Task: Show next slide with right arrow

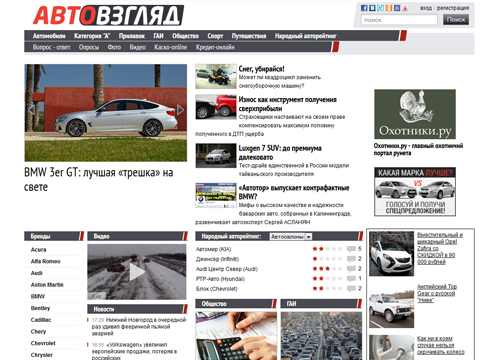Action: (180, 109)
